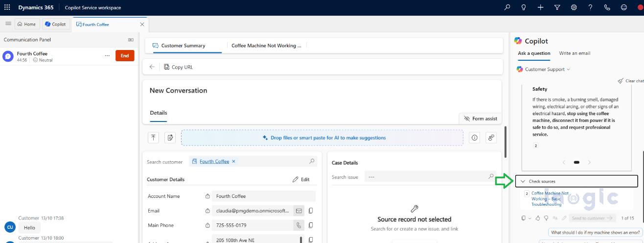Call using phone icon in Main Phone row

tap(299, 225)
